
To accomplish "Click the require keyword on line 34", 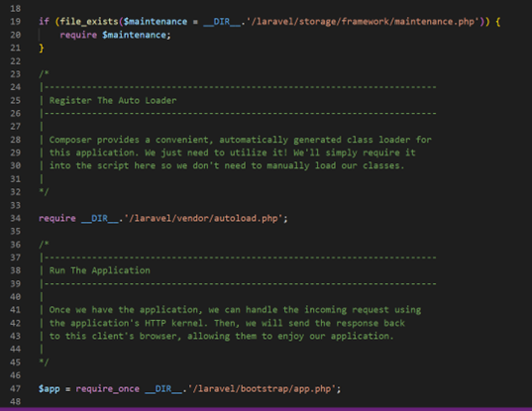I will (x=57, y=218).
